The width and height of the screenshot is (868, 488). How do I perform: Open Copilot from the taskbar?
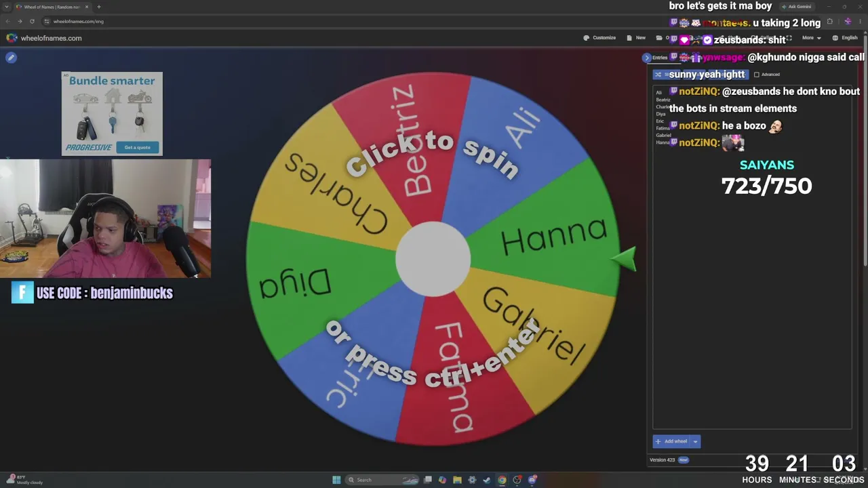[442, 480]
